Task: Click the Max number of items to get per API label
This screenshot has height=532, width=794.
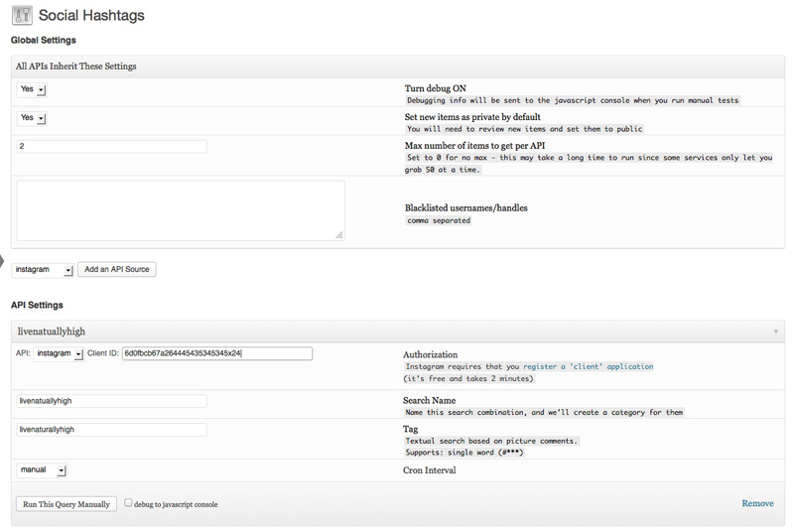Action: click(x=474, y=146)
